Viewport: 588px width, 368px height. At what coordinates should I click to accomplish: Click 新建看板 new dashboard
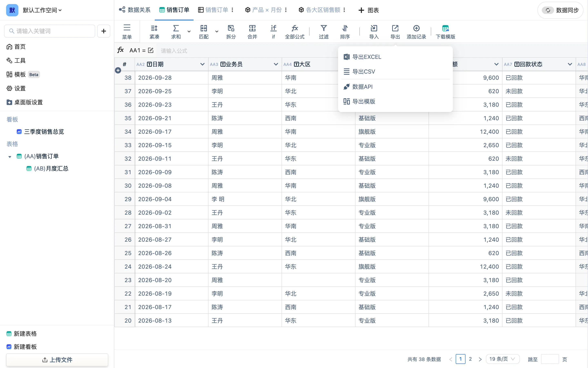click(22, 347)
